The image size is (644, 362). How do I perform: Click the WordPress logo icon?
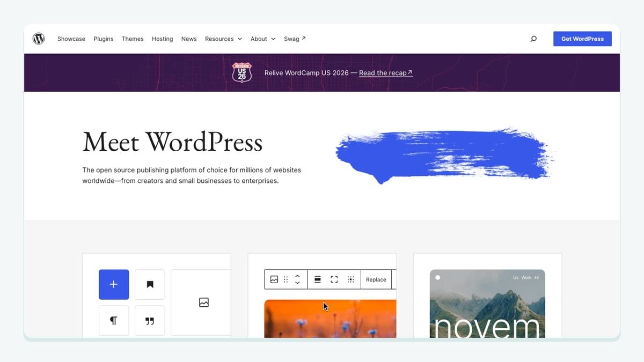click(x=39, y=39)
